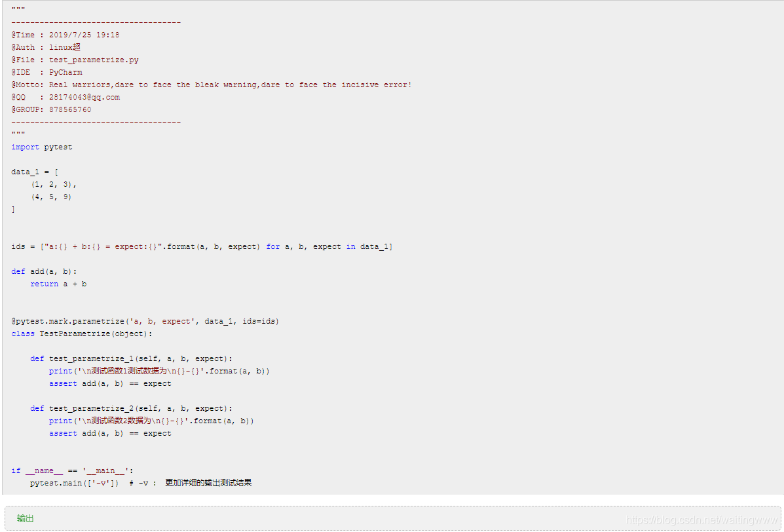Click the '@IDE : PyCharm' line
Viewport: 784px width, 532px height.
pos(47,73)
